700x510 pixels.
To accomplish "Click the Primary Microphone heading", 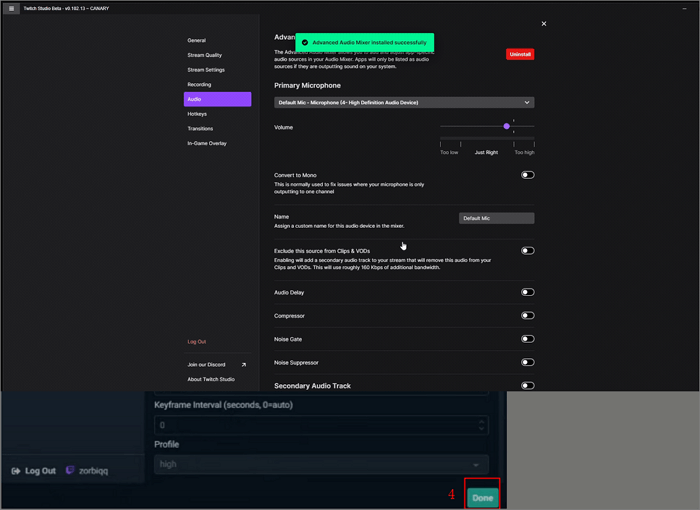I will coord(307,85).
